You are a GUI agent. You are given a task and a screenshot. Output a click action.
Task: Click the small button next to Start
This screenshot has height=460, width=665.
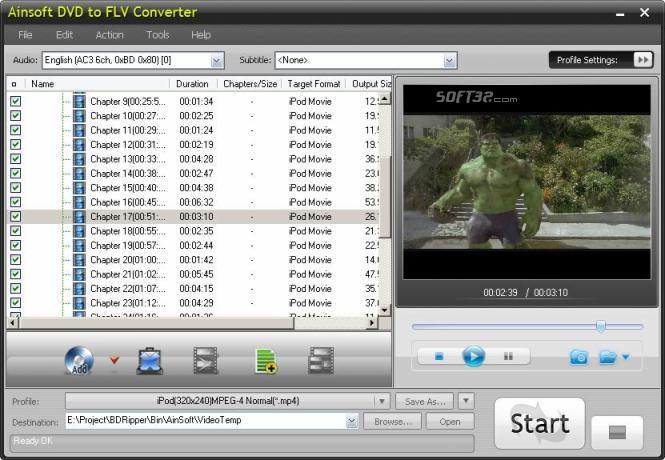[617, 432]
